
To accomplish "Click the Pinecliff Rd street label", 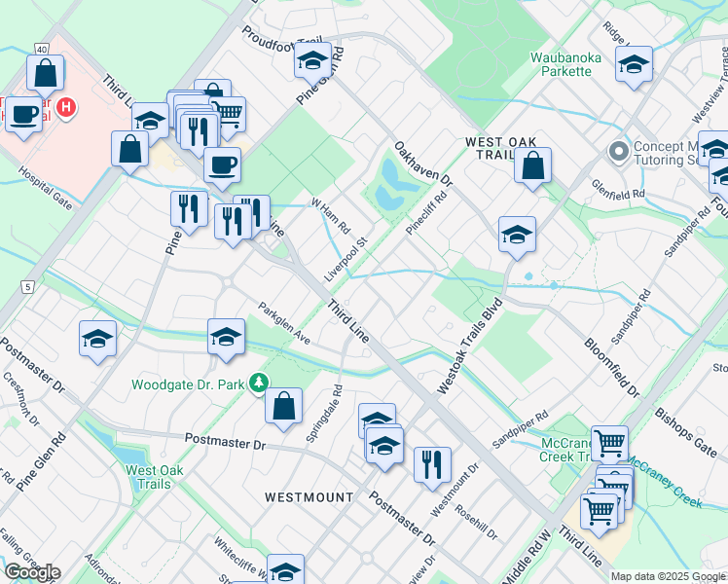I will pos(426,213).
